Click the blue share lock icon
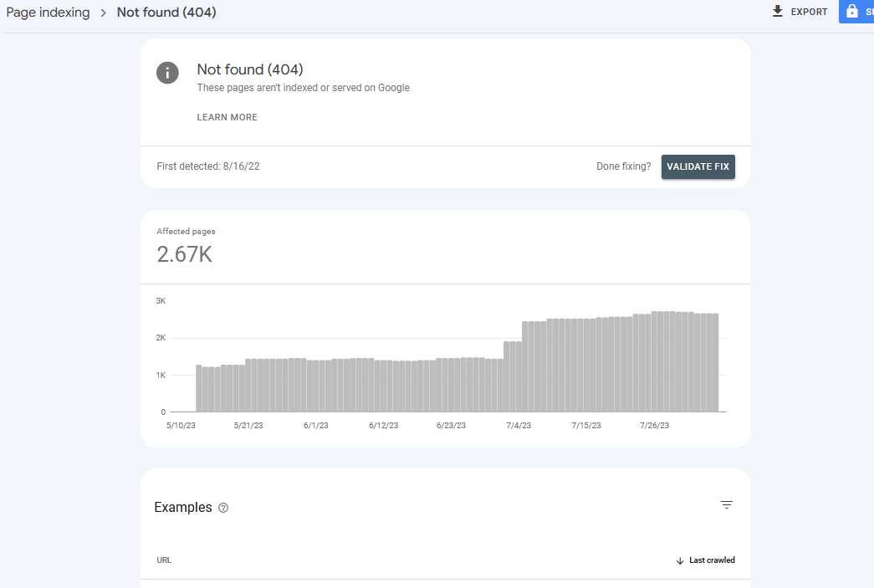Screen dimensions: 874x588 (851, 11)
